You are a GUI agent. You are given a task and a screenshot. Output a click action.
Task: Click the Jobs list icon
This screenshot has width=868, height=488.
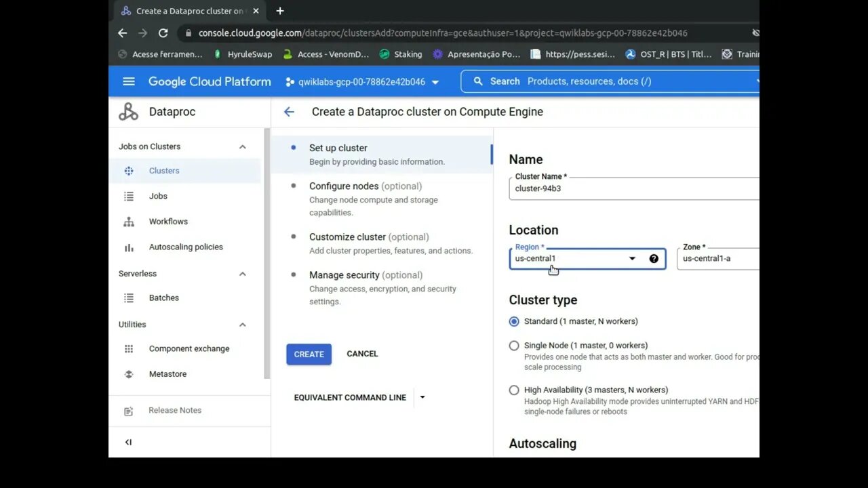[129, 196]
